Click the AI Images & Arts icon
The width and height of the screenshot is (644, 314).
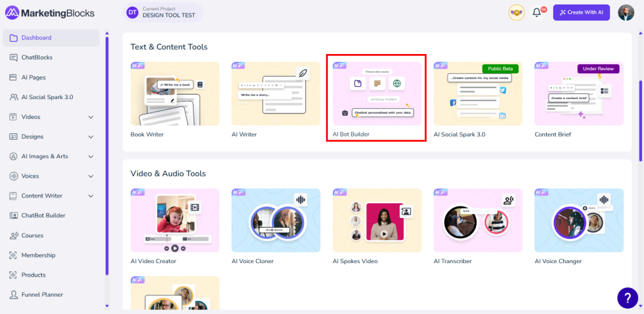[x=14, y=156]
